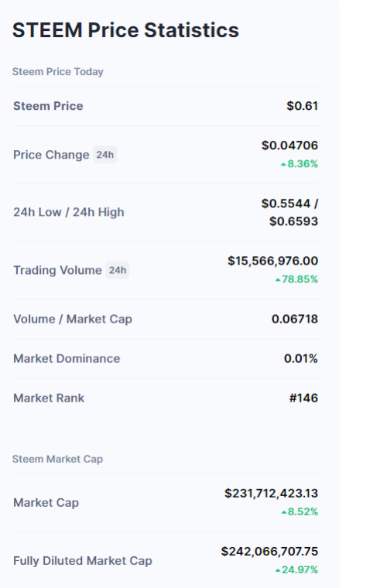Click the price change amount $0.04706
Image resolution: width=387 pixels, height=588 pixels.
(x=289, y=145)
